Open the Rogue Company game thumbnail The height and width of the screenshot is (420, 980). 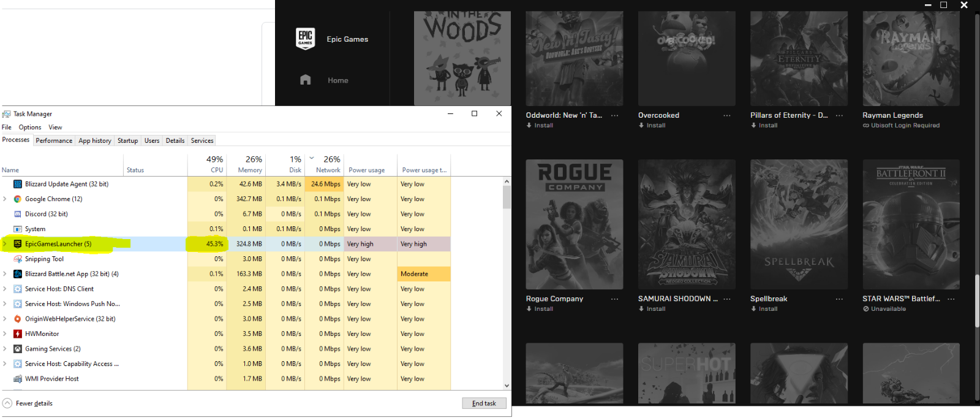[574, 224]
